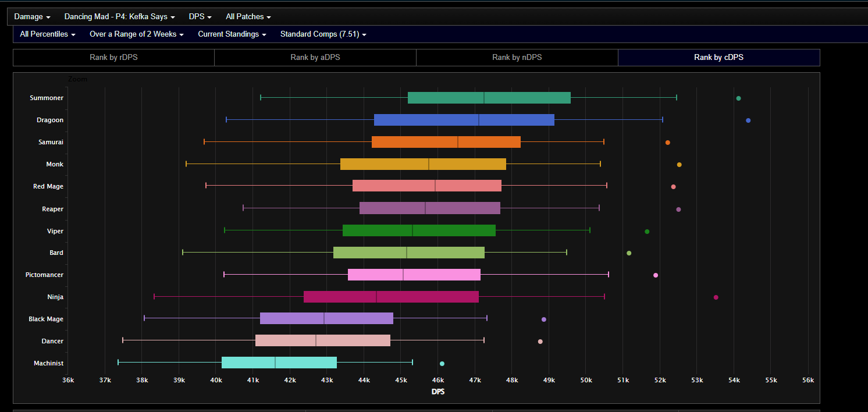Switch to Rank by aDPS tab
Image resolution: width=868 pixels, height=412 pixels.
tap(315, 58)
